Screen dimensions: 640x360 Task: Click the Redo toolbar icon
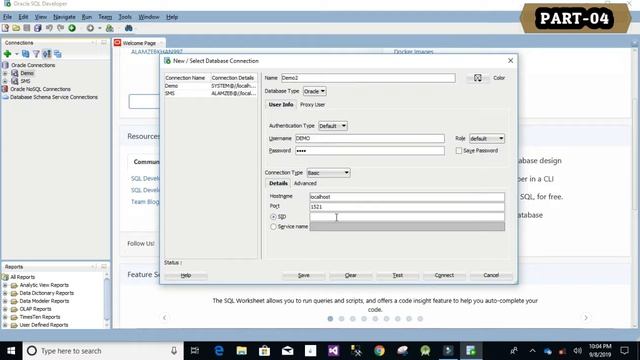point(60,28)
